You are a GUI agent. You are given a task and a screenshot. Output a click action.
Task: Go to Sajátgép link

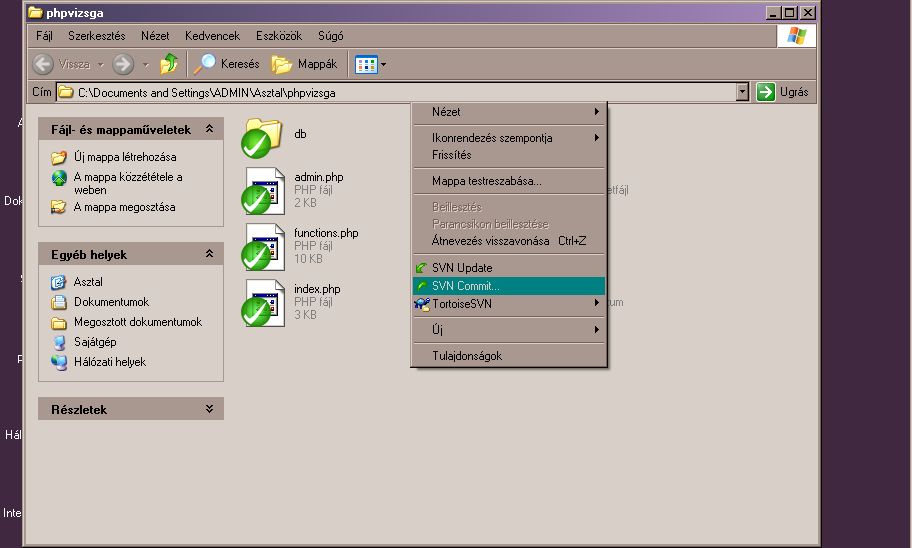95,342
